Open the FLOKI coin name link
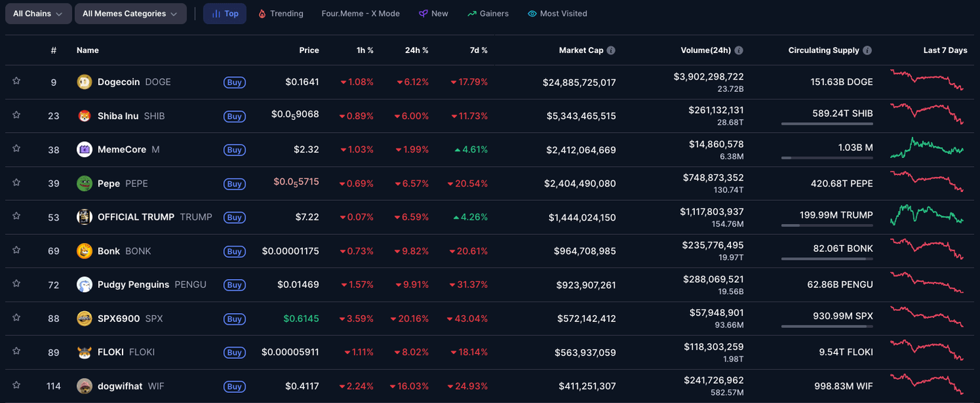This screenshot has height=403, width=980. 110,352
